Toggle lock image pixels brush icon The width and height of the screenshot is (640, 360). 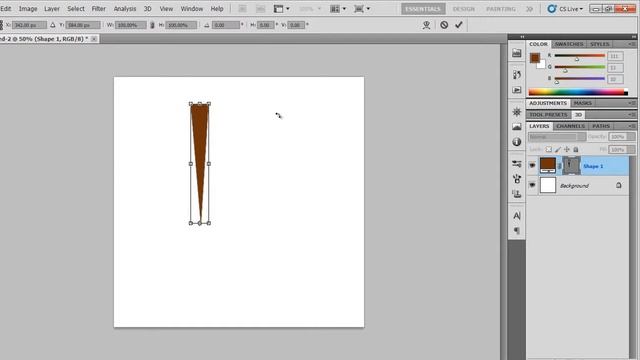click(558, 149)
